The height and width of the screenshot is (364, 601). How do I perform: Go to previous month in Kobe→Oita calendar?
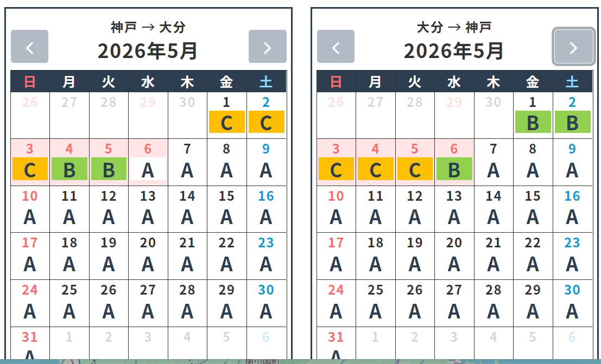tap(29, 47)
